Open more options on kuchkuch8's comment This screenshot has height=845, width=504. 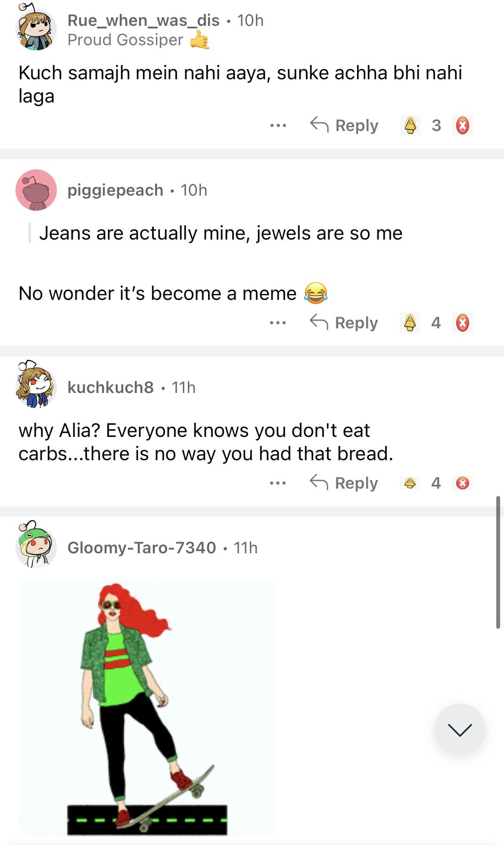[x=278, y=483]
